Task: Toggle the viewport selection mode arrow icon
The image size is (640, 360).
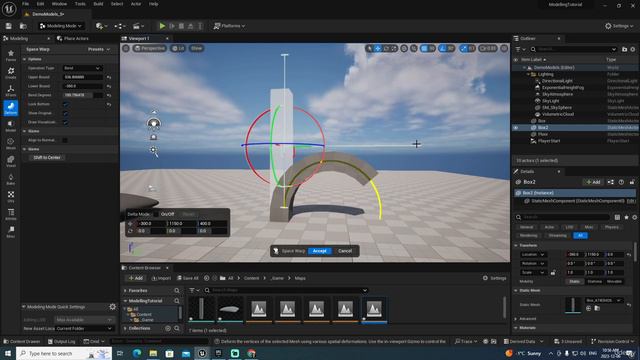Action: [x=369, y=49]
